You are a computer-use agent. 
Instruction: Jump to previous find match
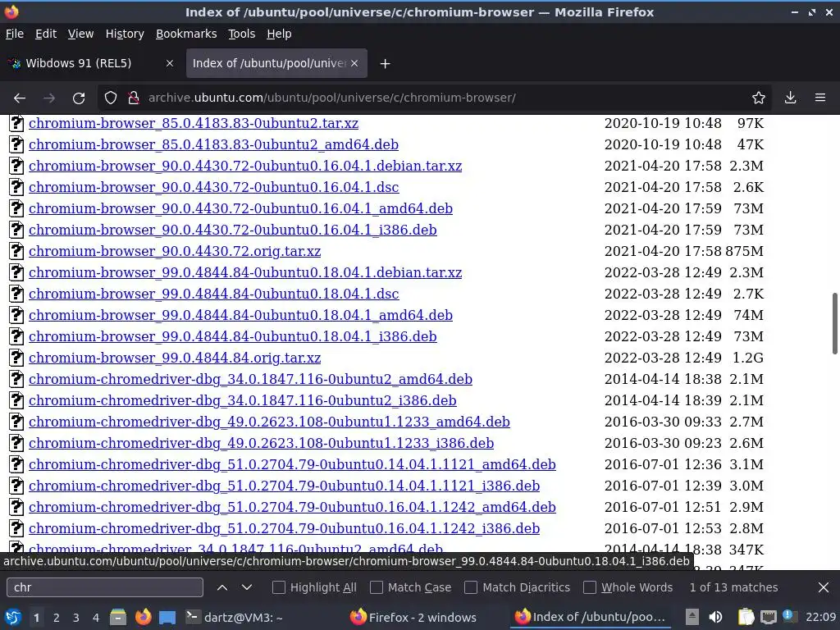[221, 587]
